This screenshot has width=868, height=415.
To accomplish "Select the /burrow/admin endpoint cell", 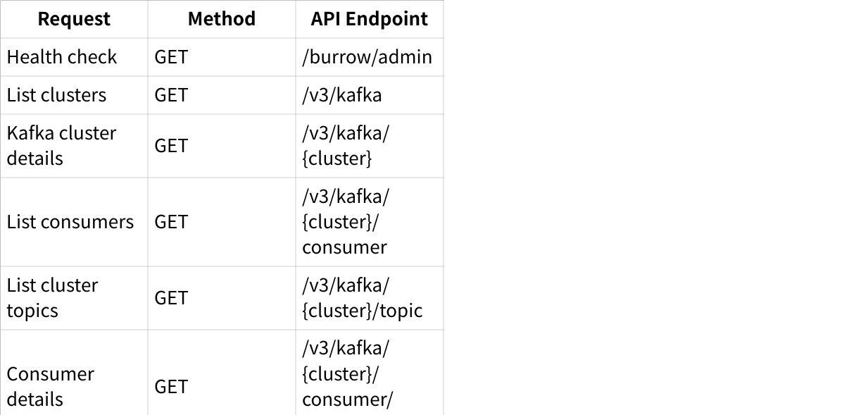I will pyautogui.click(x=367, y=57).
